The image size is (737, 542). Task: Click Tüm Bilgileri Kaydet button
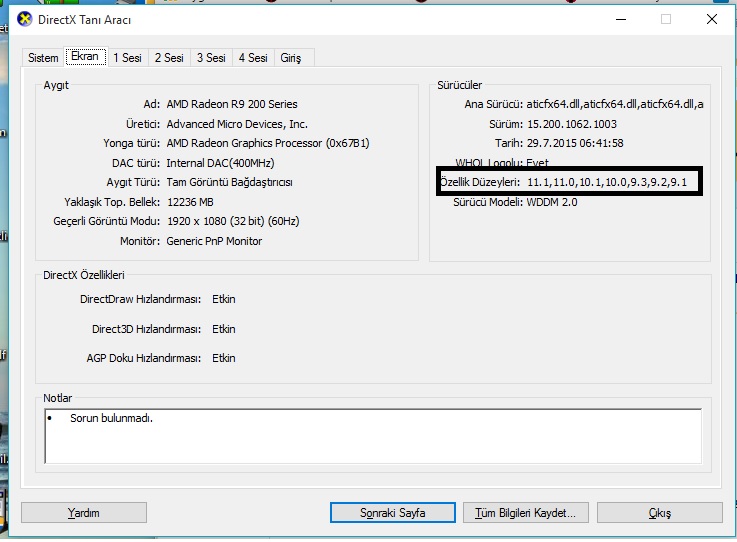coord(525,513)
